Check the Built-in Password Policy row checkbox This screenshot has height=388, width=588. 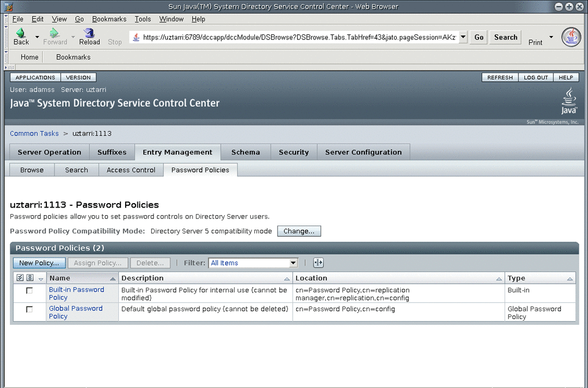point(29,291)
